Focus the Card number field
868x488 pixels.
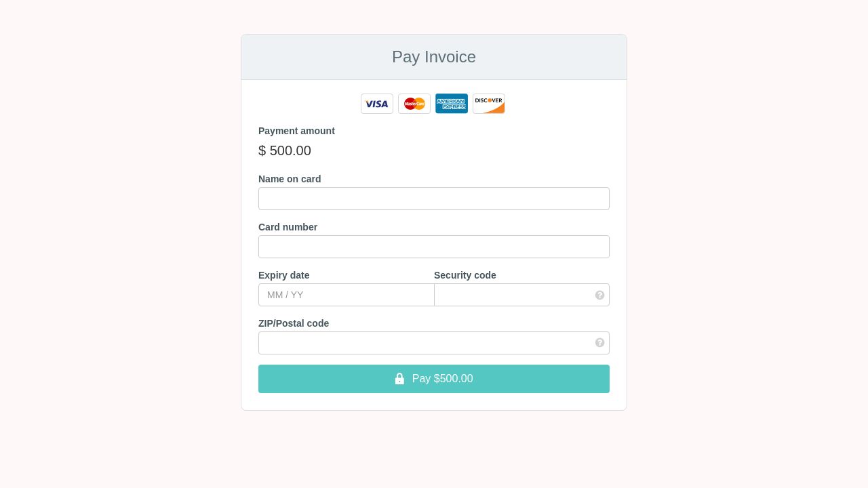[x=434, y=247]
